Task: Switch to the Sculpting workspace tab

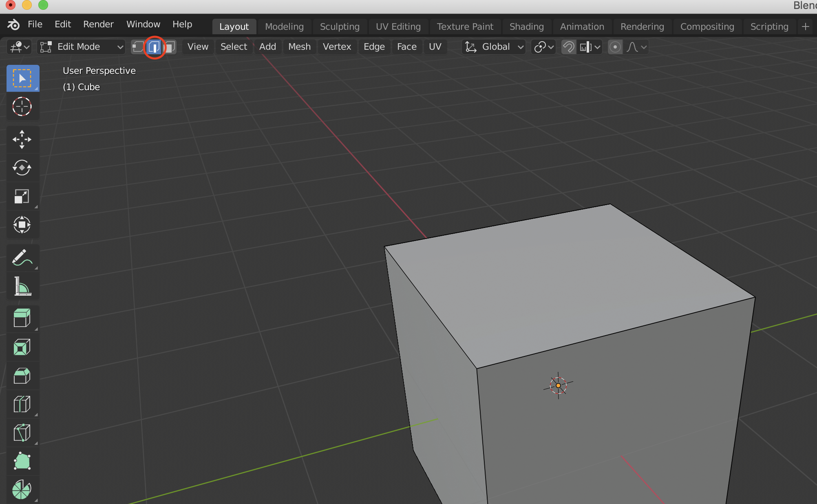Action: click(340, 27)
